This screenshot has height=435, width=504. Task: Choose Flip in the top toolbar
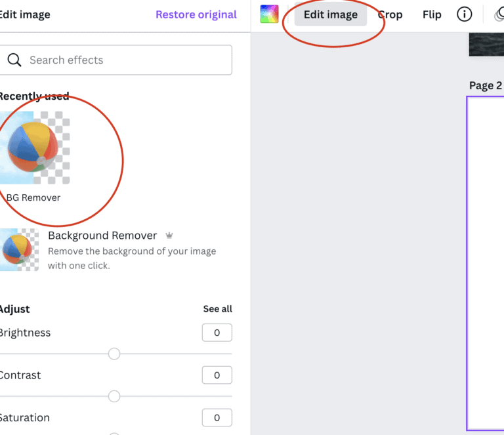pyautogui.click(x=432, y=14)
